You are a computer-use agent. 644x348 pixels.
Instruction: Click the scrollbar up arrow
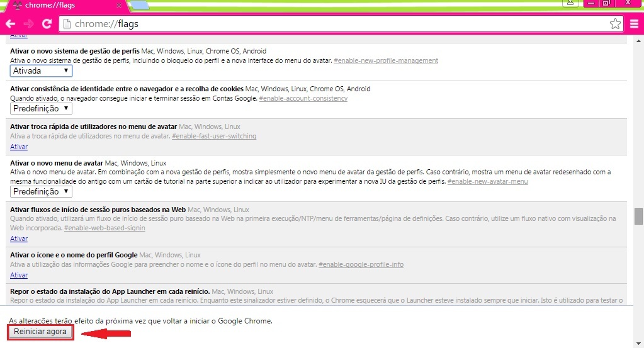point(638,41)
